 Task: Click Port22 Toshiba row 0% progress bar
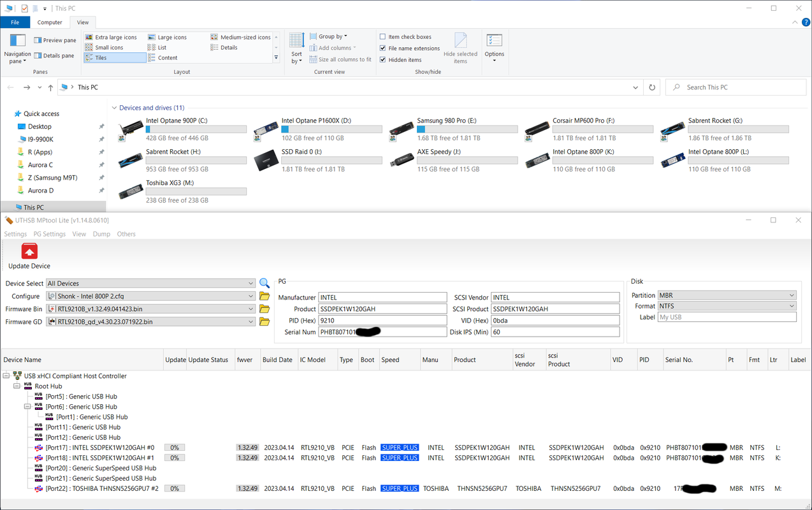175,488
